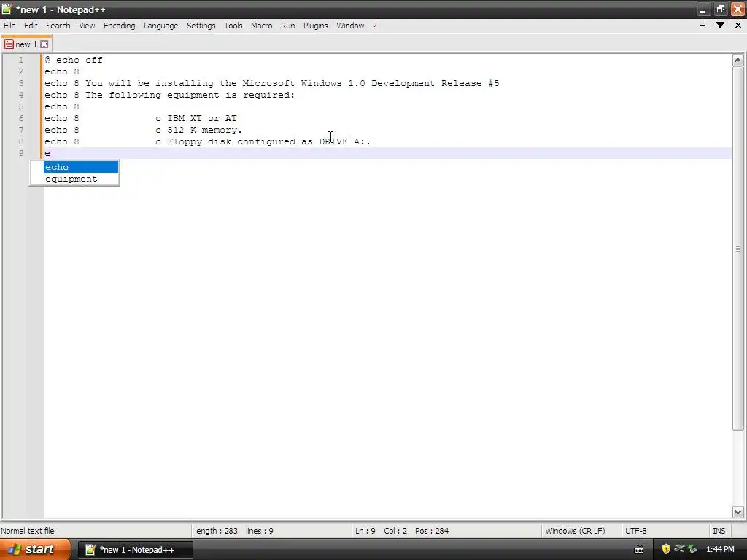Open the down-triangle dropdown in the menu bar
747x560 pixels.
pos(720,26)
